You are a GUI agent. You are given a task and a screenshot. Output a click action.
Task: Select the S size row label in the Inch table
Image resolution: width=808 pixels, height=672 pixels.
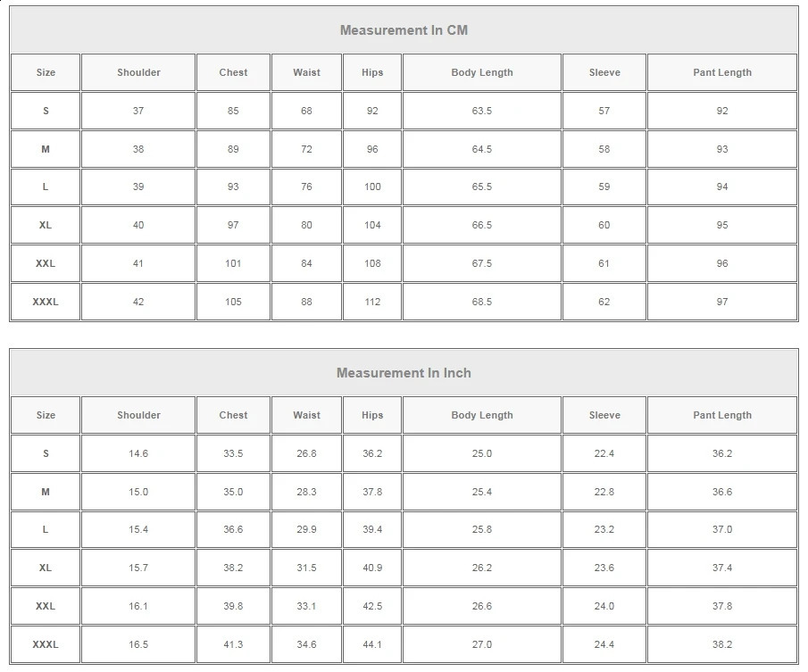pos(46,453)
